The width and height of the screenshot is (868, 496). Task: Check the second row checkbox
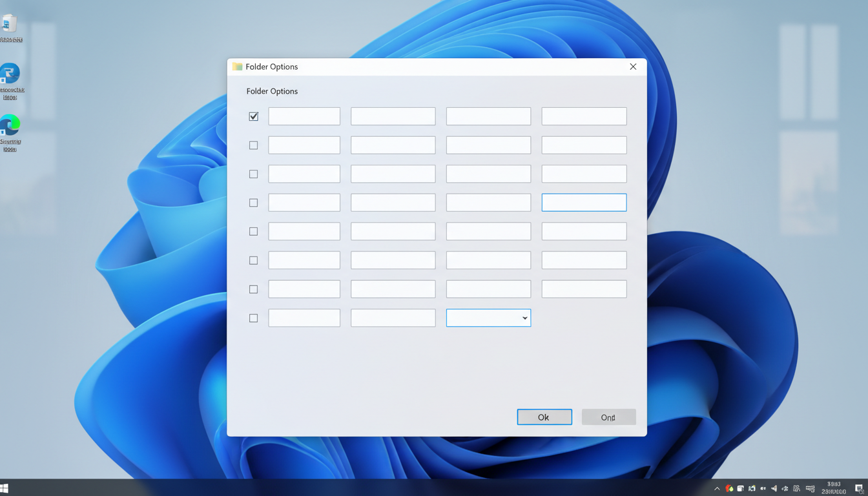coord(253,145)
